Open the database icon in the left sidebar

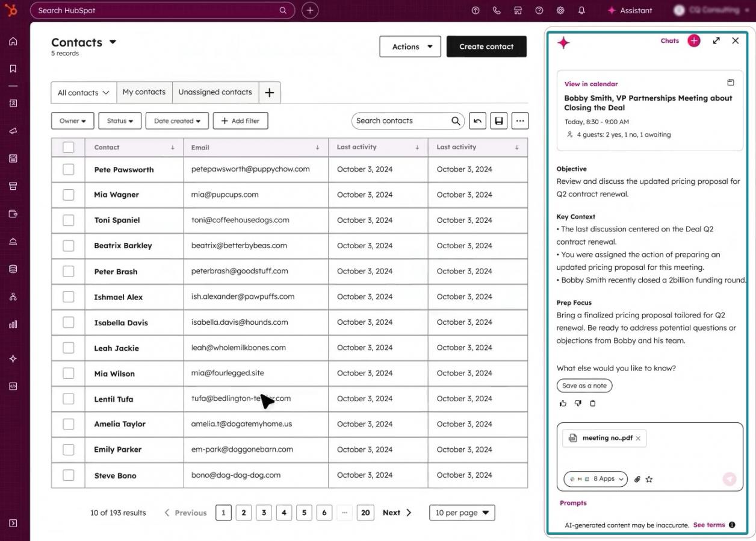(x=13, y=269)
